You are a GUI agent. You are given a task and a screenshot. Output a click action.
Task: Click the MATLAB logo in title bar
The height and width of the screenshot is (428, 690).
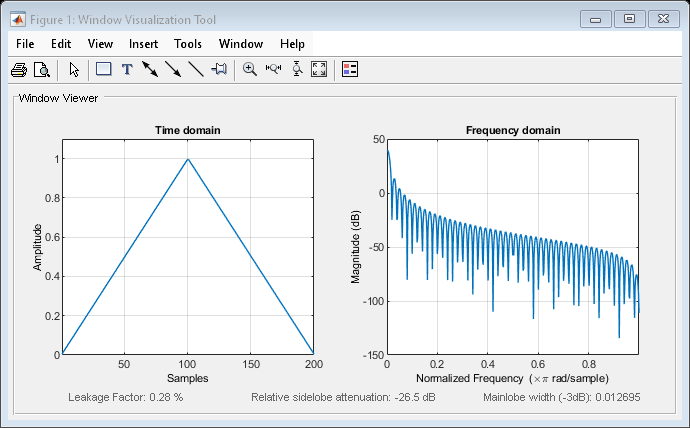[x=18, y=20]
